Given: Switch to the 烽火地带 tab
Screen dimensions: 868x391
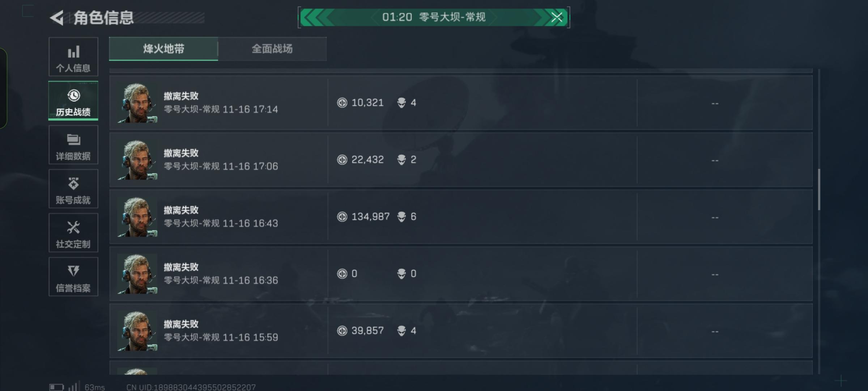Looking at the screenshot, I should tap(163, 49).
